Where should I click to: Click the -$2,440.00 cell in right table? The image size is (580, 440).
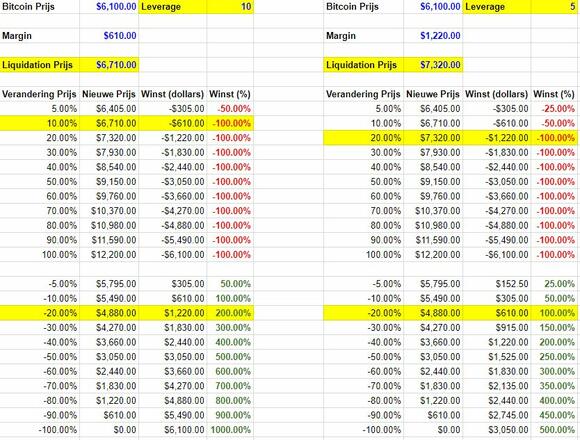point(497,167)
